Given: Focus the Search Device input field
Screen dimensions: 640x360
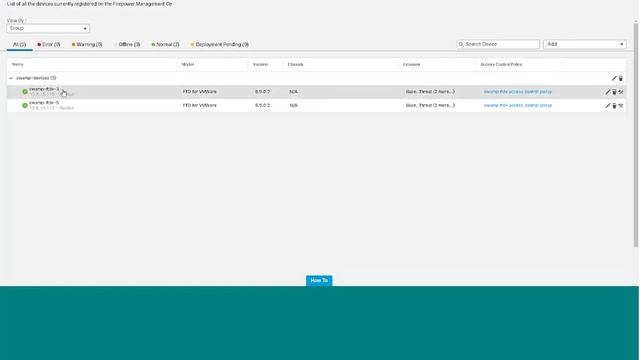Looking at the screenshot, I should pos(498,44).
